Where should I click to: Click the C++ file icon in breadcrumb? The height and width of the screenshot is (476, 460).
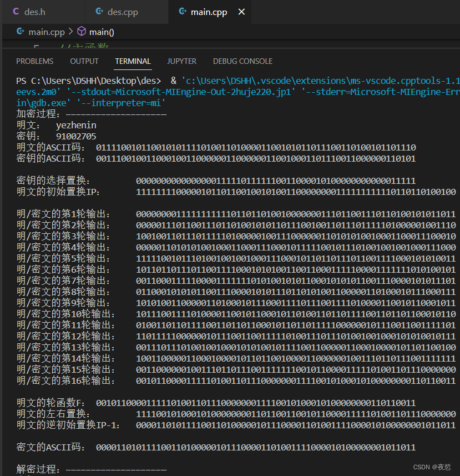(x=21, y=32)
